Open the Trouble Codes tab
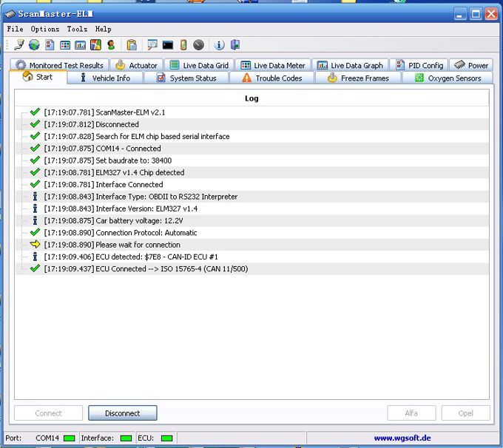 [272, 78]
